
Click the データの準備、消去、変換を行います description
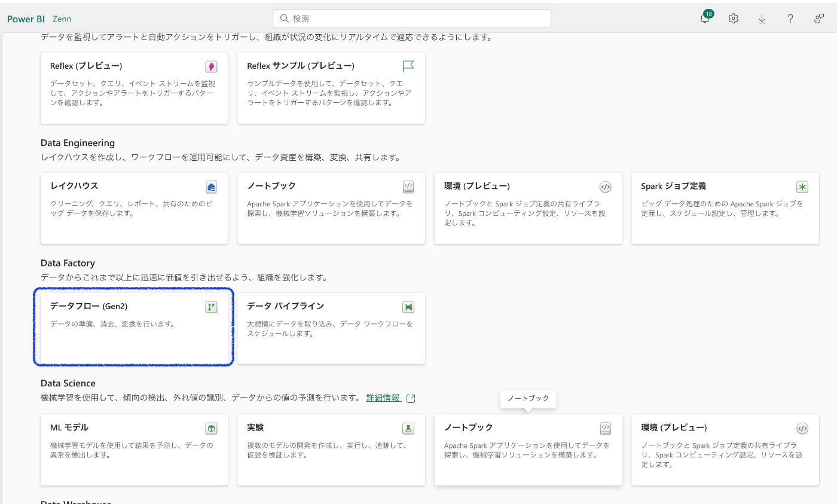pyautogui.click(x=113, y=324)
